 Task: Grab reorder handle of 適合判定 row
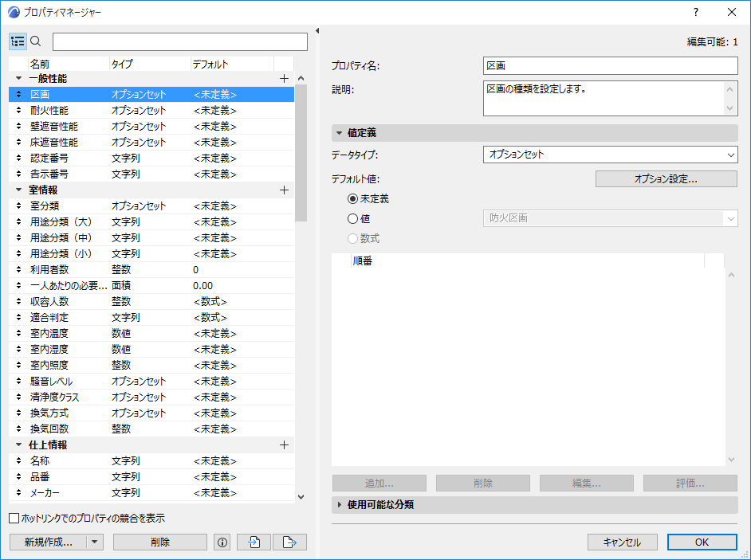(x=18, y=317)
